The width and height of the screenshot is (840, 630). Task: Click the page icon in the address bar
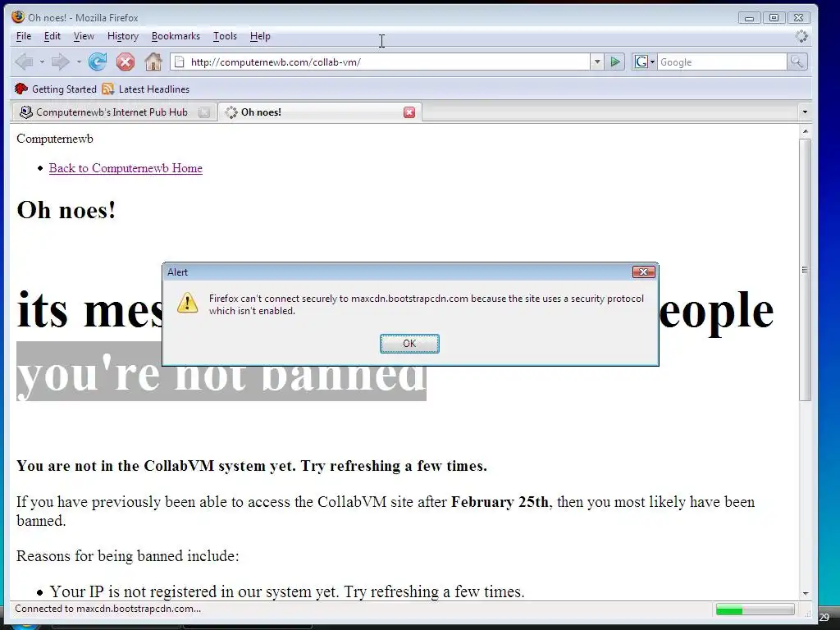click(180, 62)
